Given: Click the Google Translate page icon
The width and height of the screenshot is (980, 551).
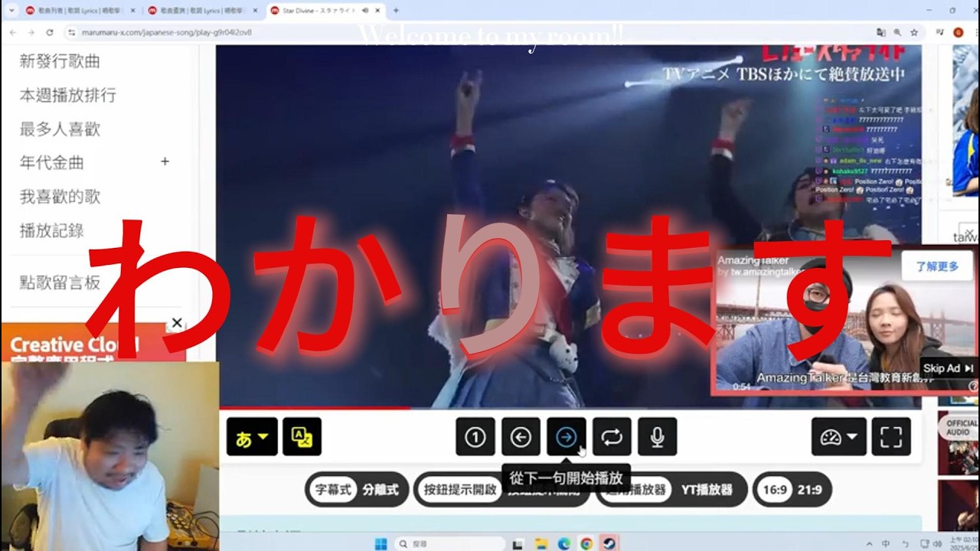Looking at the screenshot, I should coord(880,32).
